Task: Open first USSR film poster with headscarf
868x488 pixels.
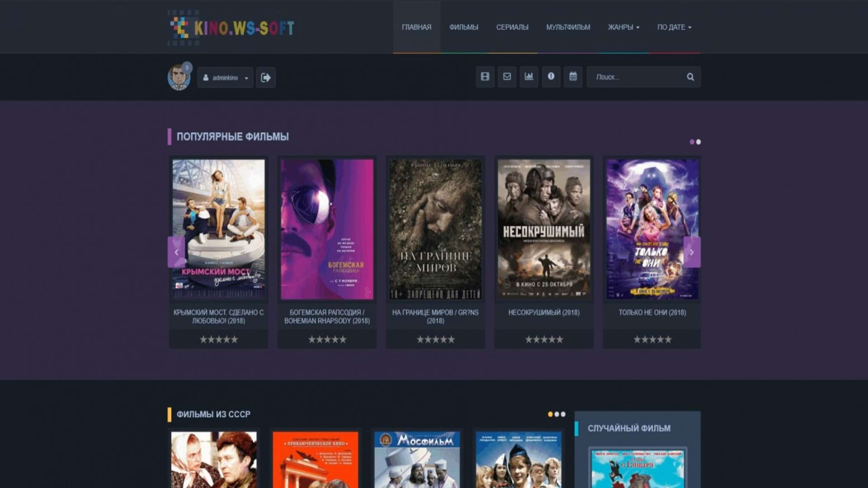Action: (214, 460)
